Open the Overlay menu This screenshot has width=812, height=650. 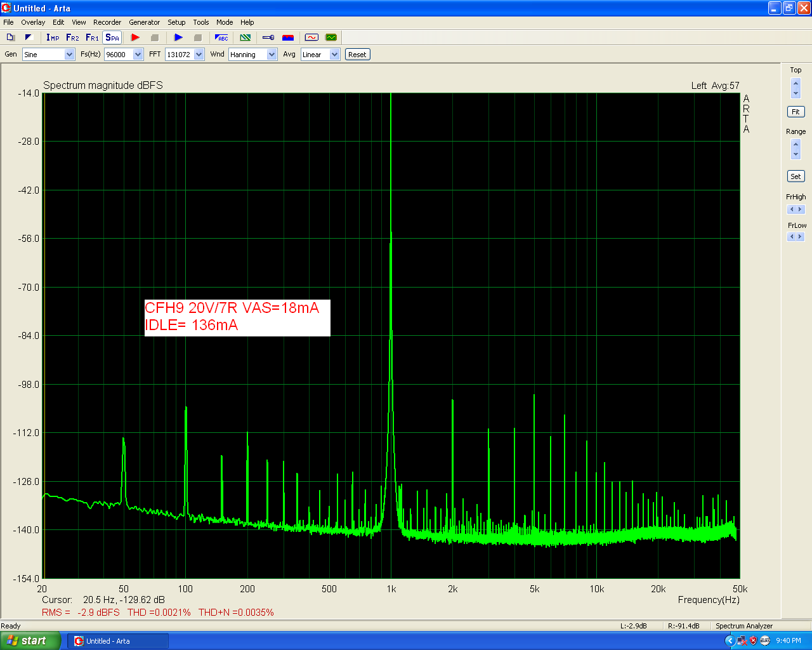click(33, 22)
